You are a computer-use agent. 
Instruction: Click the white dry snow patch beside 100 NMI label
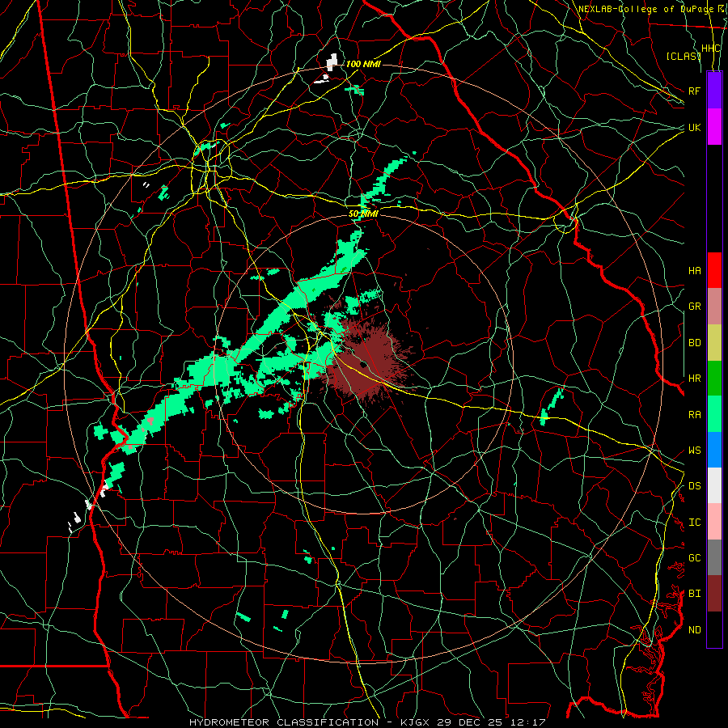pos(332,62)
